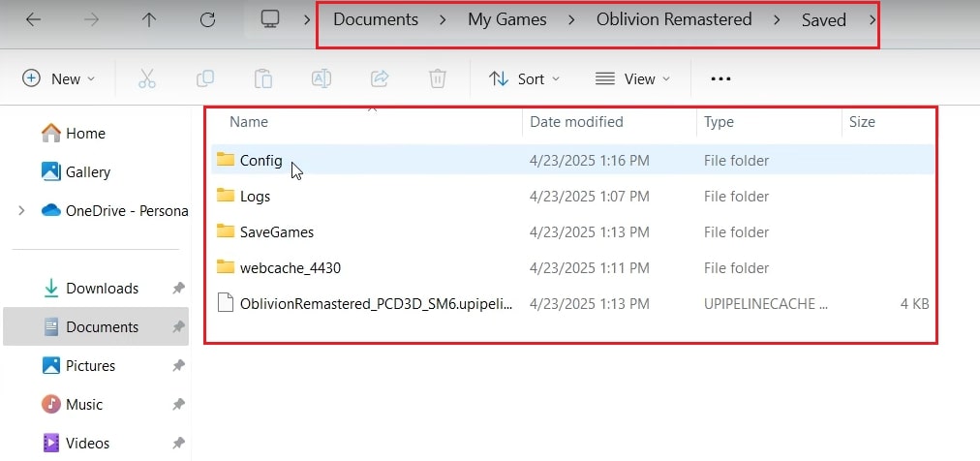Click the Logs folder icon

coord(225,196)
